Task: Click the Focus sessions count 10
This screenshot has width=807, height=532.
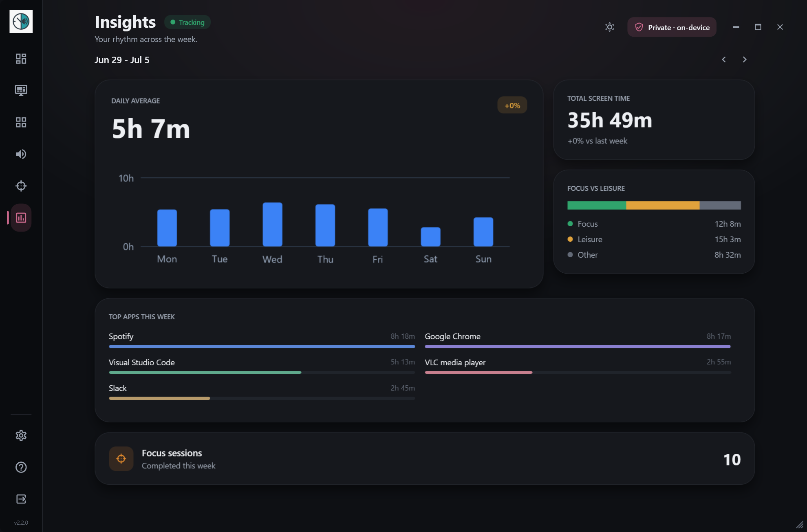Action: [732, 459]
